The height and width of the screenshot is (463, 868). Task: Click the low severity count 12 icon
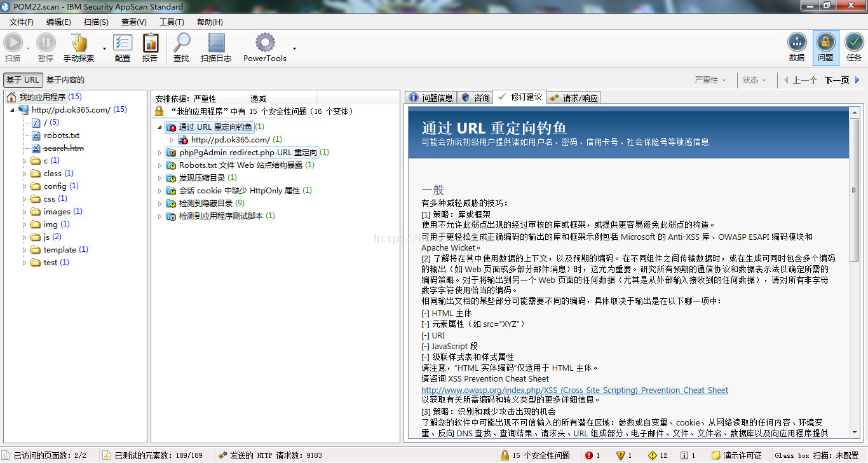click(652, 455)
